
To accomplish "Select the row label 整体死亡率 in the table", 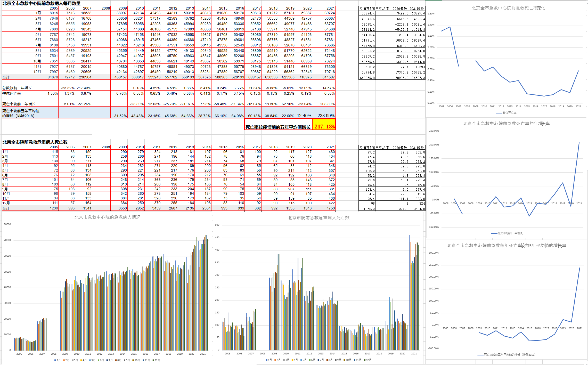I will [12, 93].
